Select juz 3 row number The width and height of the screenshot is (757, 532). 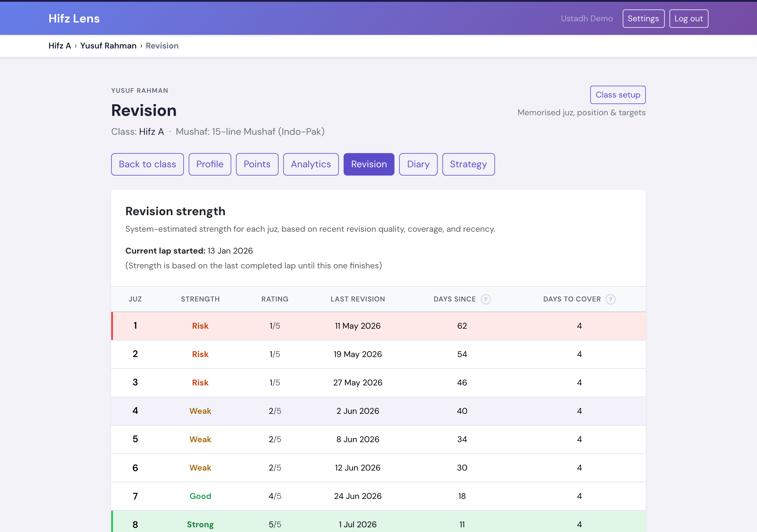(135, 383)
